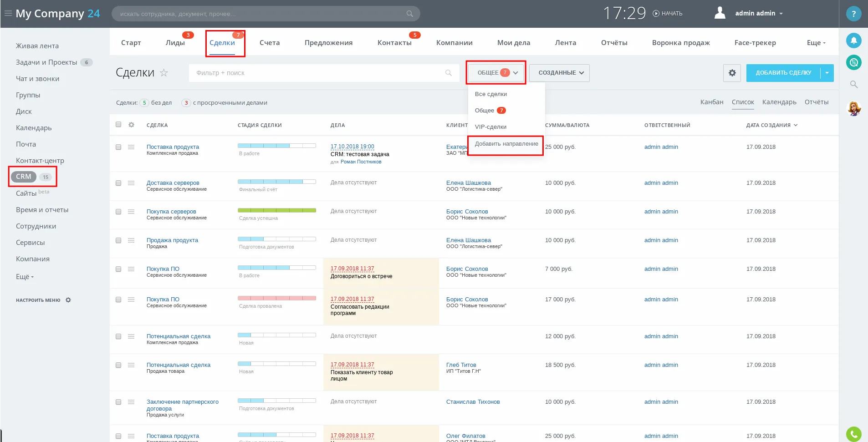Open the chat messenger icon in right panel
Screen dimensions: 868x442
click(x=853, y=62)
